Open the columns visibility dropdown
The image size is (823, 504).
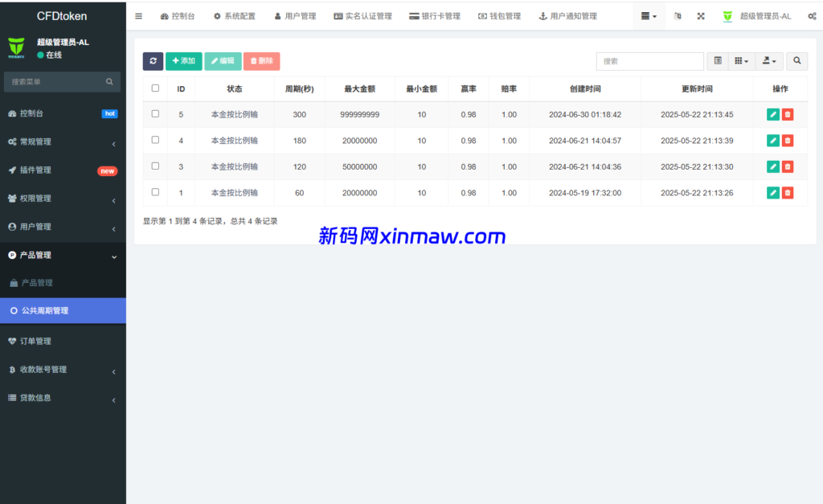741,61
